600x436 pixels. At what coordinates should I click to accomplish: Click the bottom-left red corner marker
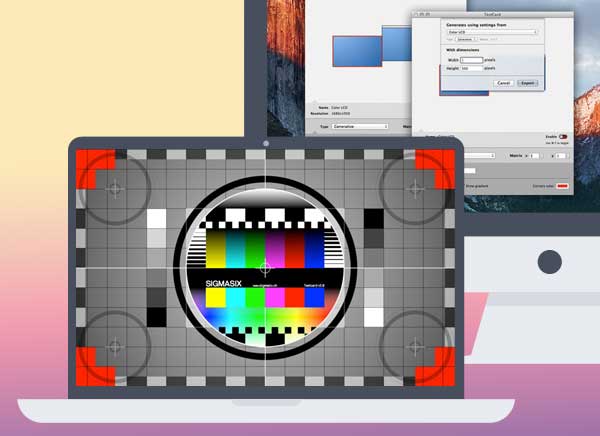[x=97, y=366]
